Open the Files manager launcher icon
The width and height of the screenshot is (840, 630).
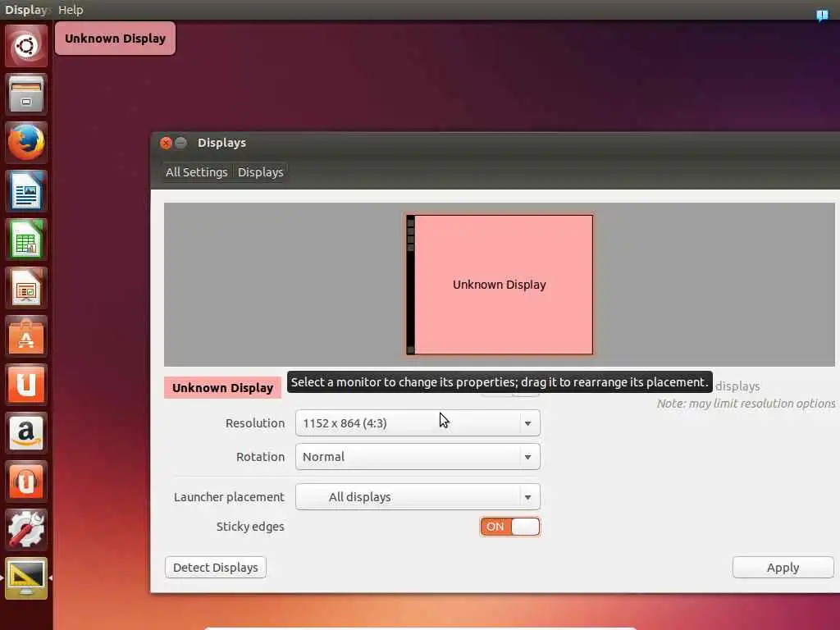[x=25, y=94]
